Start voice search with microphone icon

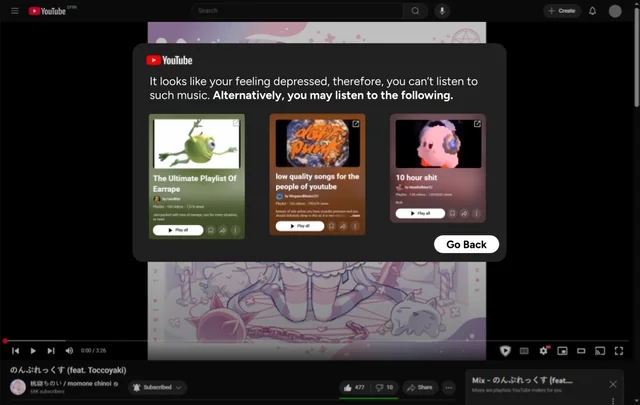coord(442,11)
